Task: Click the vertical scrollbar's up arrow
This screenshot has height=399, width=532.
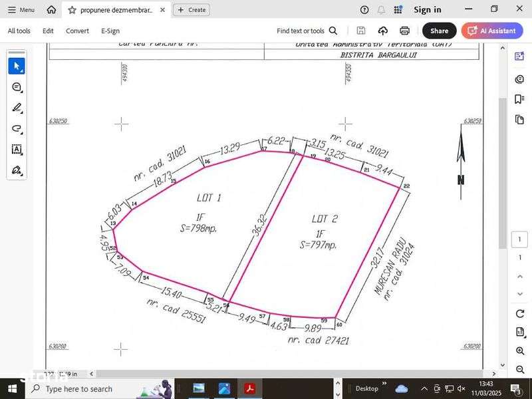Action: [503, 49]
